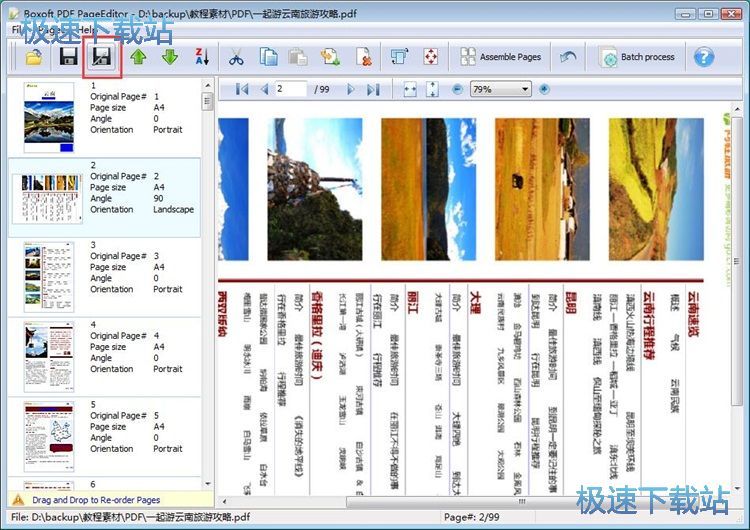Click the insert page icon
This screenshot has width=750, height=530.
(x=331, y=57)
